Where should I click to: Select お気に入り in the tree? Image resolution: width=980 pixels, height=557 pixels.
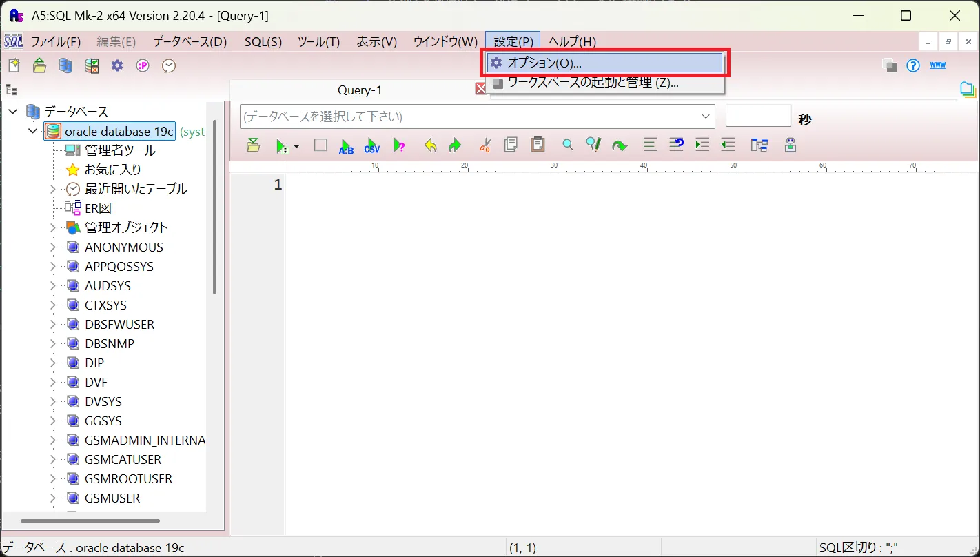click(x=113, y=170)
